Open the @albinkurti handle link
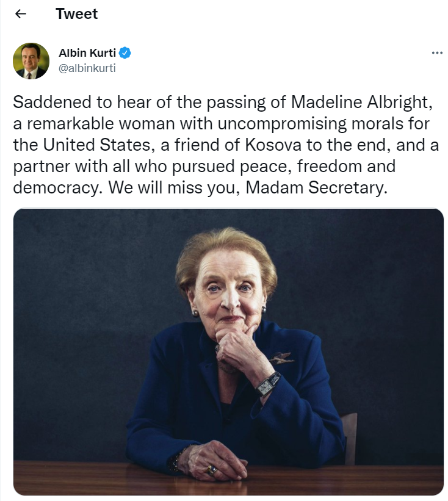The image size is (448, 501). 87,68
